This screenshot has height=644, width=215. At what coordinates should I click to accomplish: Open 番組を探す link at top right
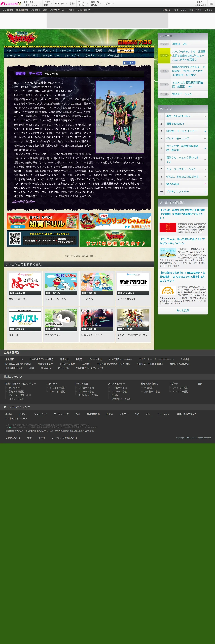[x=201, y=5]
